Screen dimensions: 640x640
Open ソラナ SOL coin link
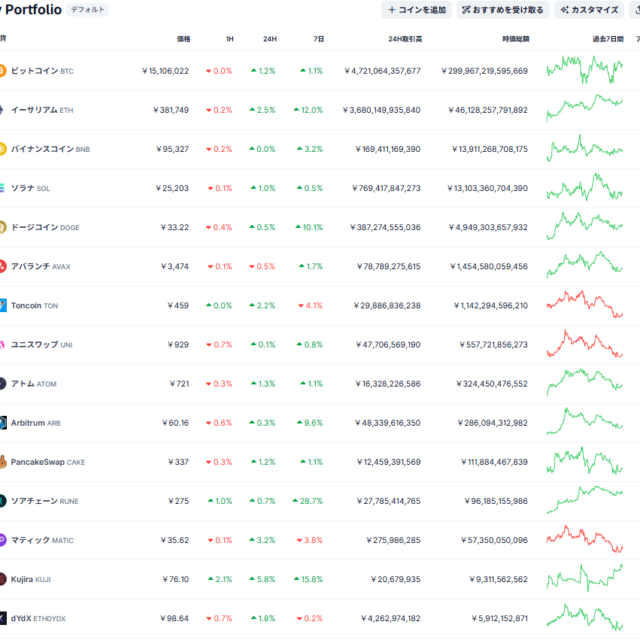[x=30, y=188]
